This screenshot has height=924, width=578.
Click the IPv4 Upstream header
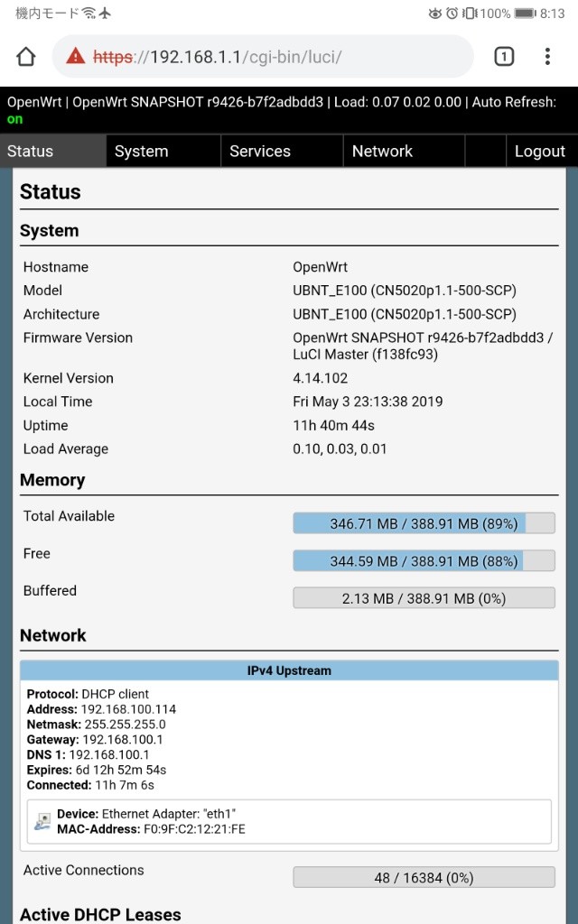(289, 670)
